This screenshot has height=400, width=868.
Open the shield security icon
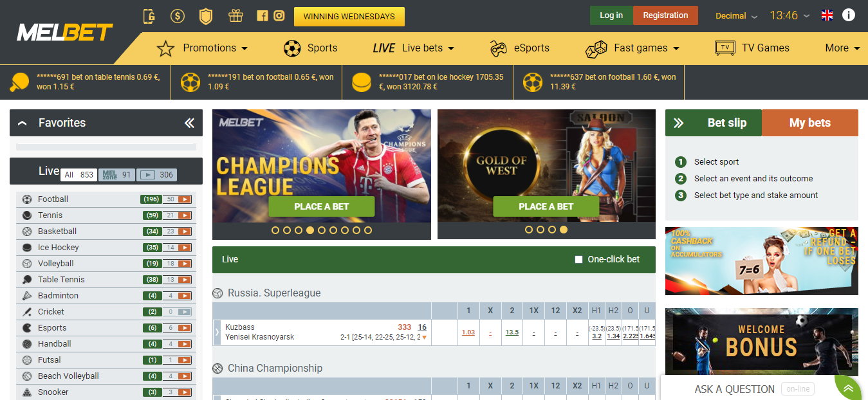(x=206, y=16)
